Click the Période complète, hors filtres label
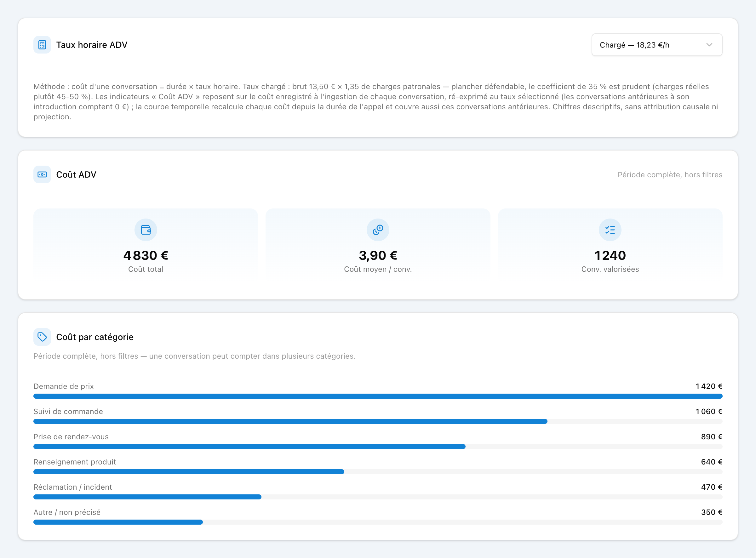Screen dimensions: 756x558 670,175
